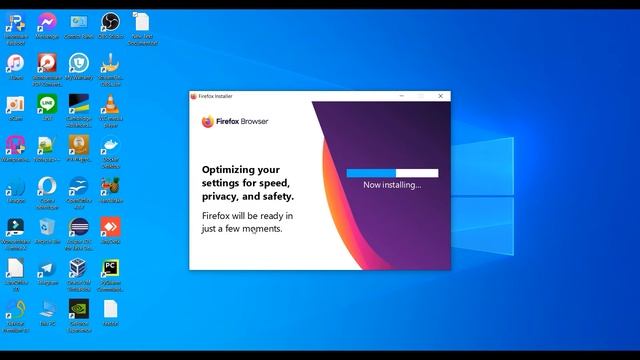
Task: Select the New Text Document file
Action: [142, 29]
